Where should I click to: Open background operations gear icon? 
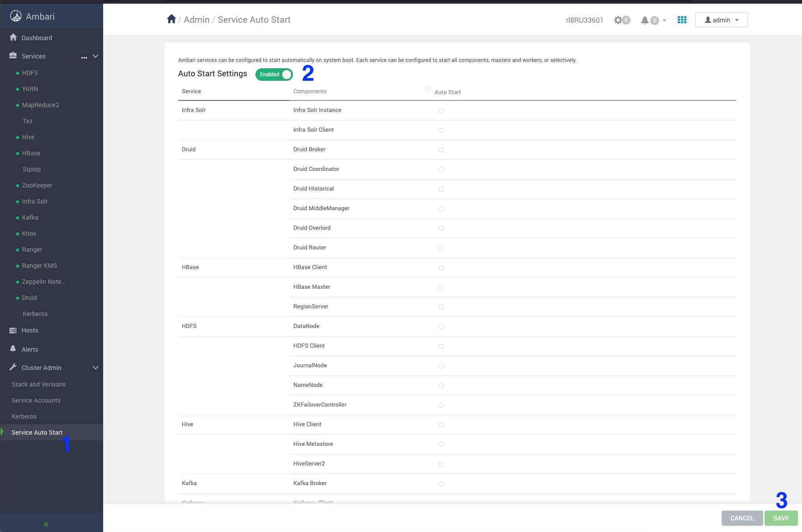pos(618,20)
